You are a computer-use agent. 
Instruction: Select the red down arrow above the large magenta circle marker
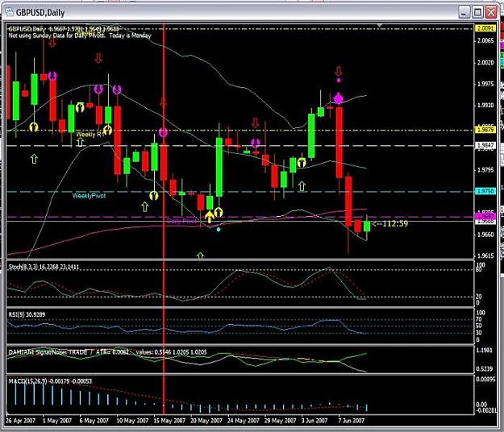[338, 71]
